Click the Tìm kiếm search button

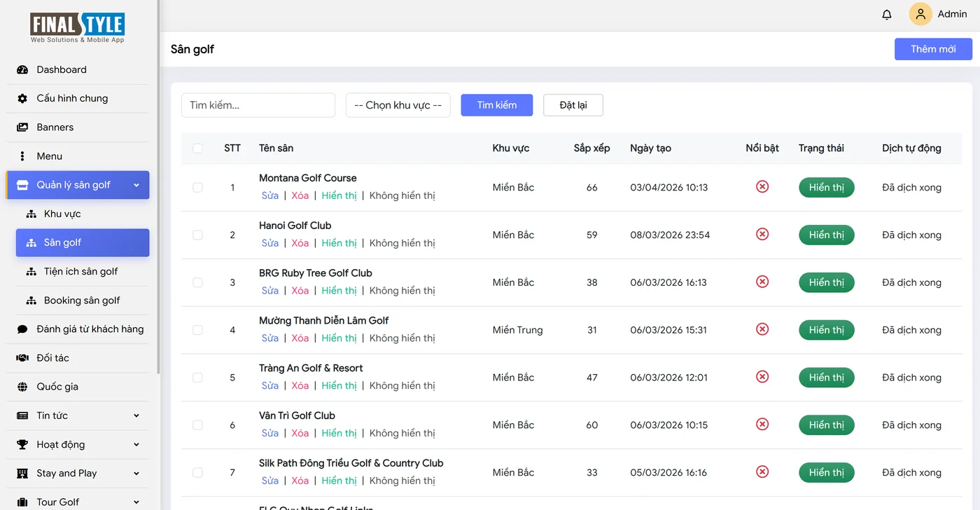[497, 105]
